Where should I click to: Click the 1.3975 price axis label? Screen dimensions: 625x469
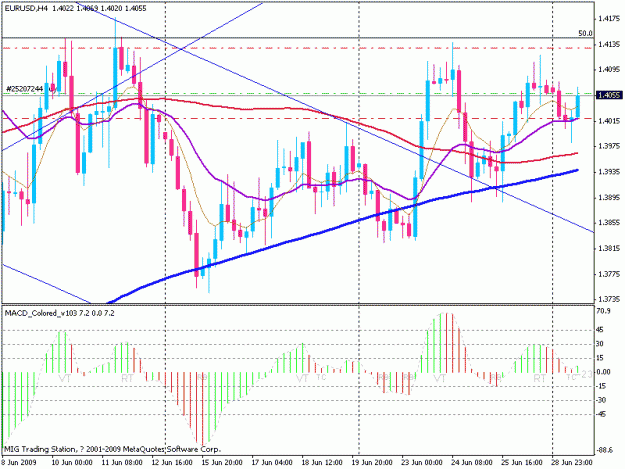(609, 146)
